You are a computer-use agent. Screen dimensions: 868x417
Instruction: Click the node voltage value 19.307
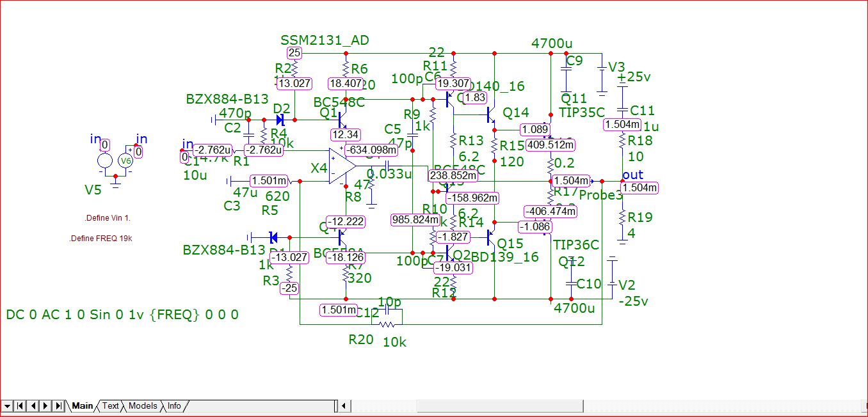[x=453, y=83]
